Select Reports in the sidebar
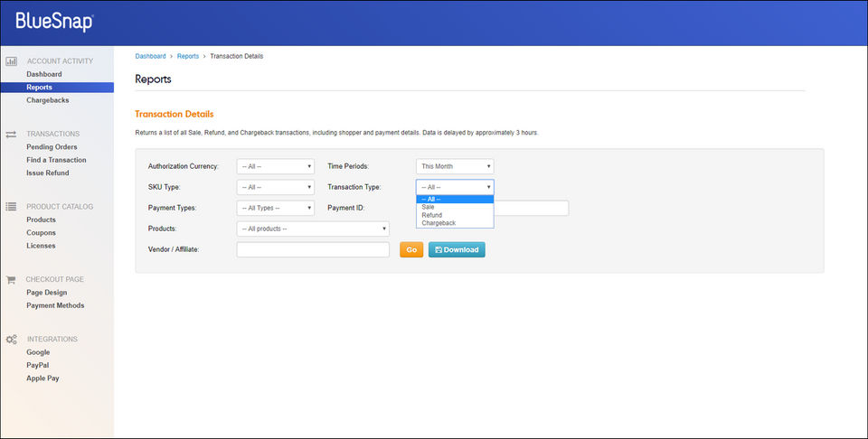 (x=57, y=88)
